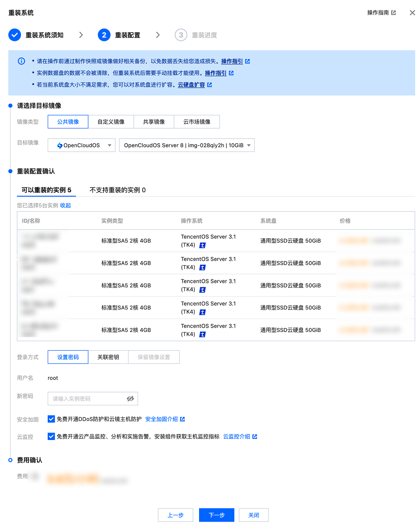The height and width of the screenshot is (532, 419).
Task: Click TencentOS icon in first instance row
Action: [203, 245]
